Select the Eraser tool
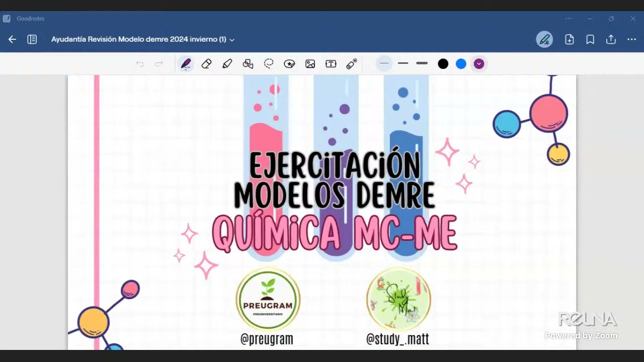The height and width of the screenshot is (362, 644). coord(206,64)
